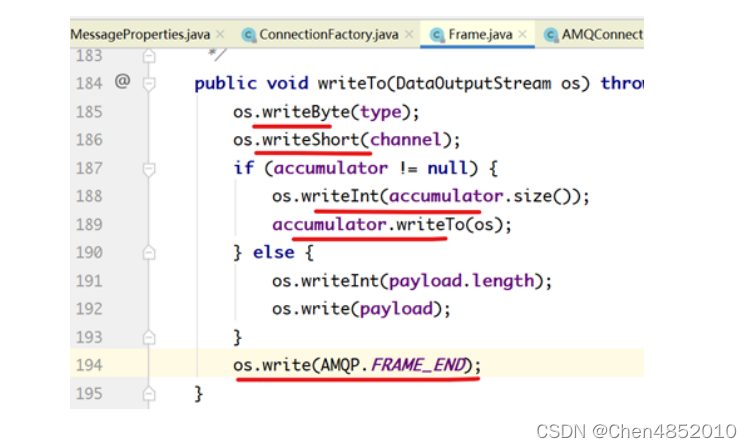Click the AMQConnect class file icon
Screen dimensions: 752x448
point(551,35)
